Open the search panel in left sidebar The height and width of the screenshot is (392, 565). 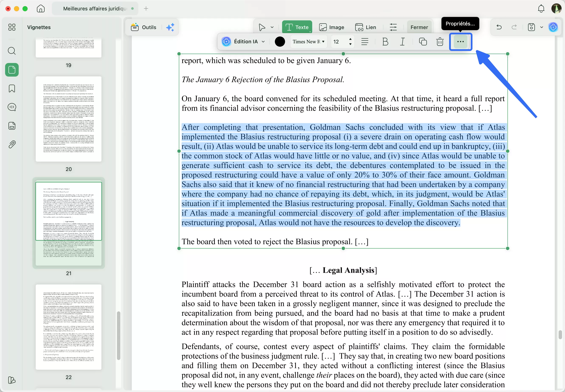(x=11, y=51)
